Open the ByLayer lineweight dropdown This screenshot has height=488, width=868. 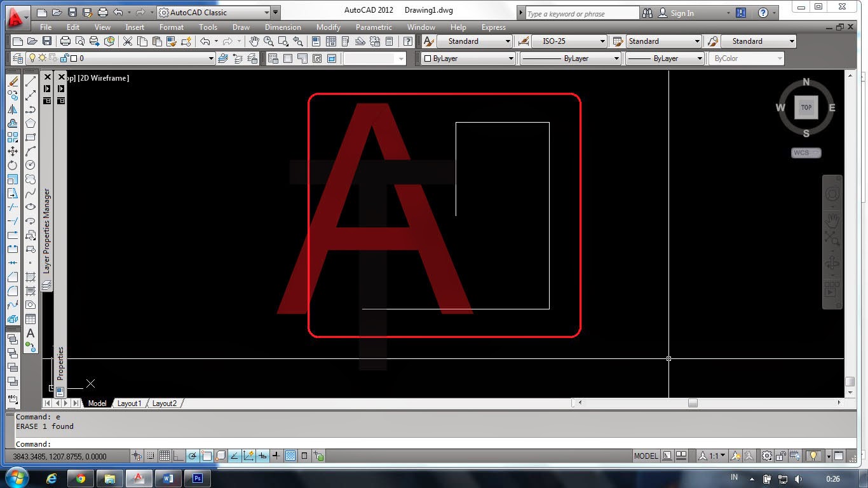[x=665, y=58]
